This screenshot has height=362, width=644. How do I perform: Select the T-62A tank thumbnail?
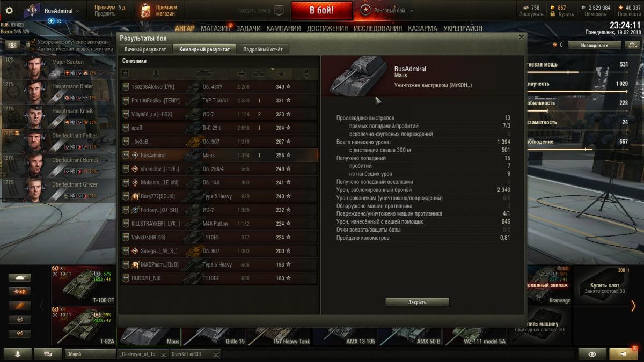pos(83,326)
